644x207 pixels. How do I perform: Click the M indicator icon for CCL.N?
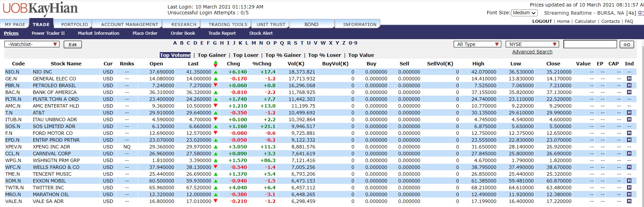point(629,154)
